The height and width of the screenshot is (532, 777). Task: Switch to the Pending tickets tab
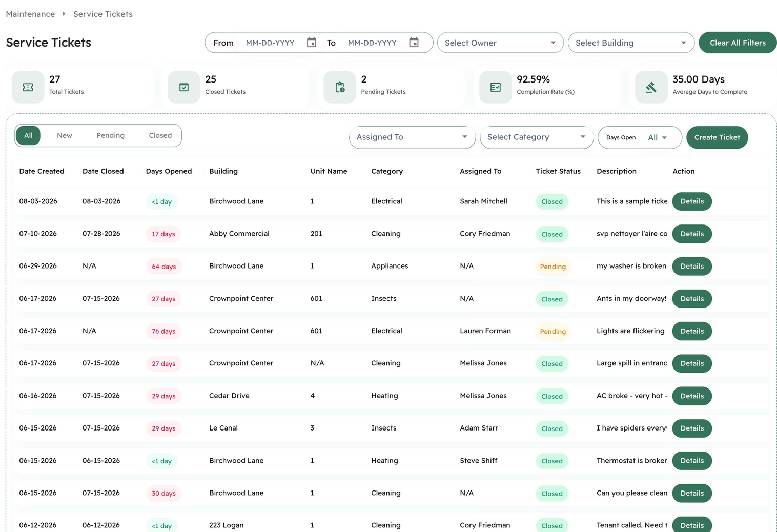coord(111,135)
